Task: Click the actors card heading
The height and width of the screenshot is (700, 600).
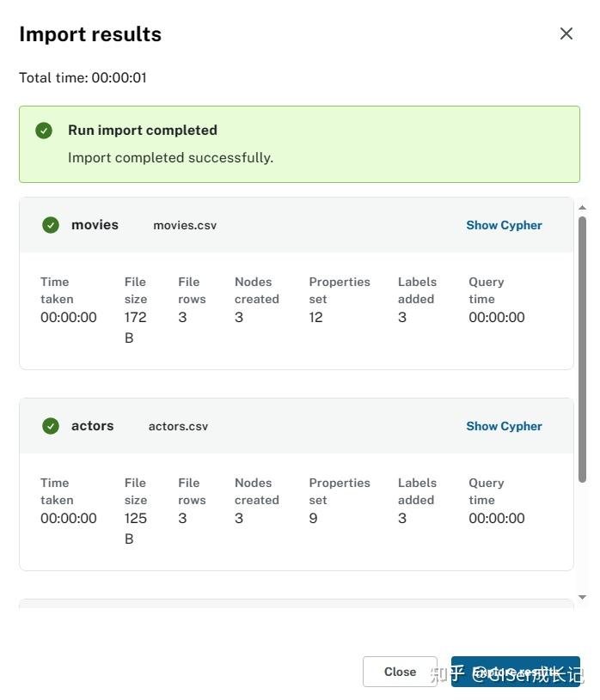Action: [x=92, y=426]
